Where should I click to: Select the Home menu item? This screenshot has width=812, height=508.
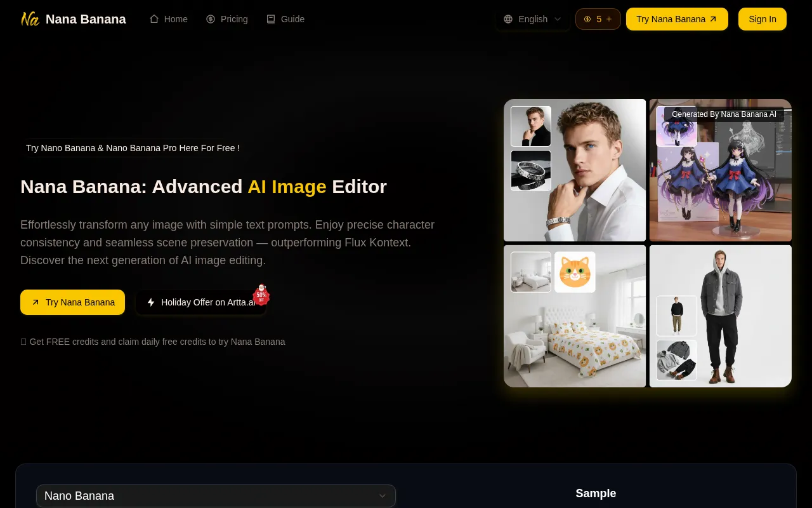176,19
